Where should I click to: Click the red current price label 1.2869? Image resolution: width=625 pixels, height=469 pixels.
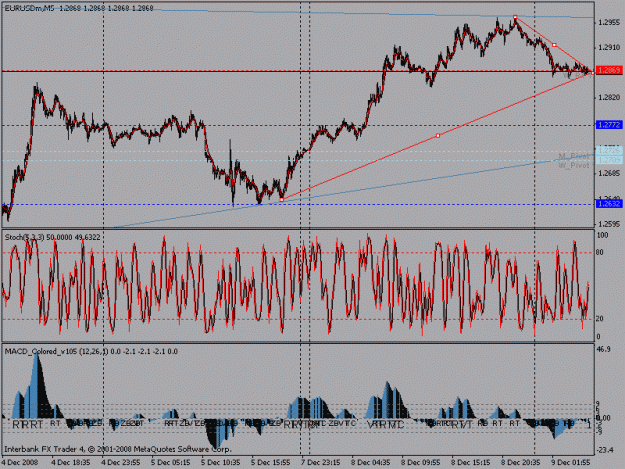[609, 71]
